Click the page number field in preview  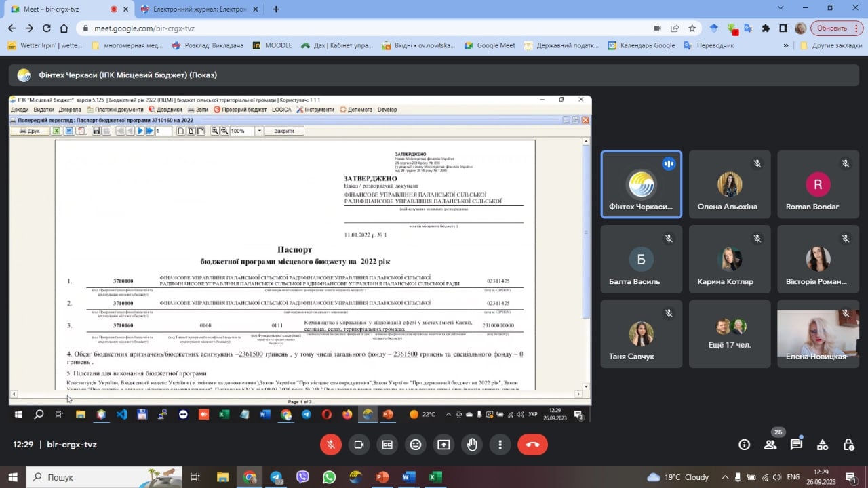point(163,131)
